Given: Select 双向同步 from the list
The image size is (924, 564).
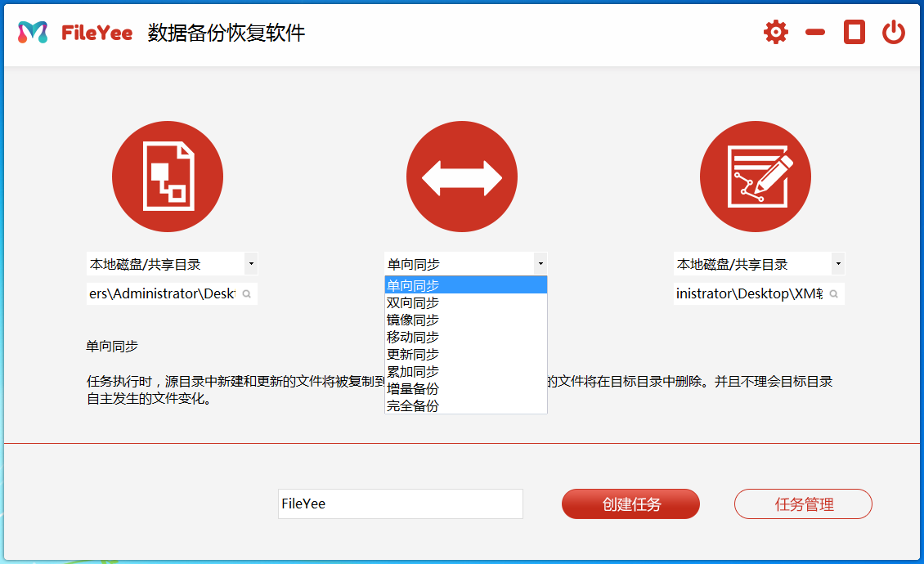Looking at the screenshot, I should click(x=412, y=302).
